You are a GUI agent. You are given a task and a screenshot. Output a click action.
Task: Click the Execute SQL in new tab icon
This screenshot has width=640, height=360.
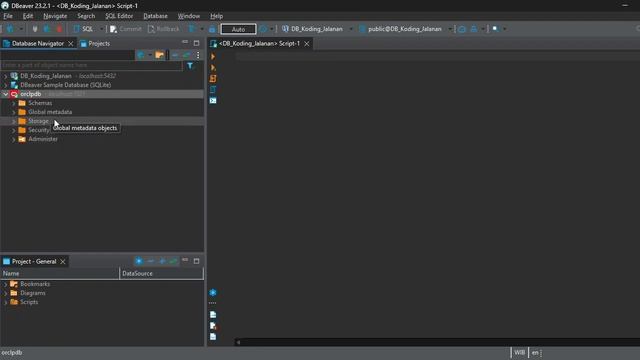point(213,68)
